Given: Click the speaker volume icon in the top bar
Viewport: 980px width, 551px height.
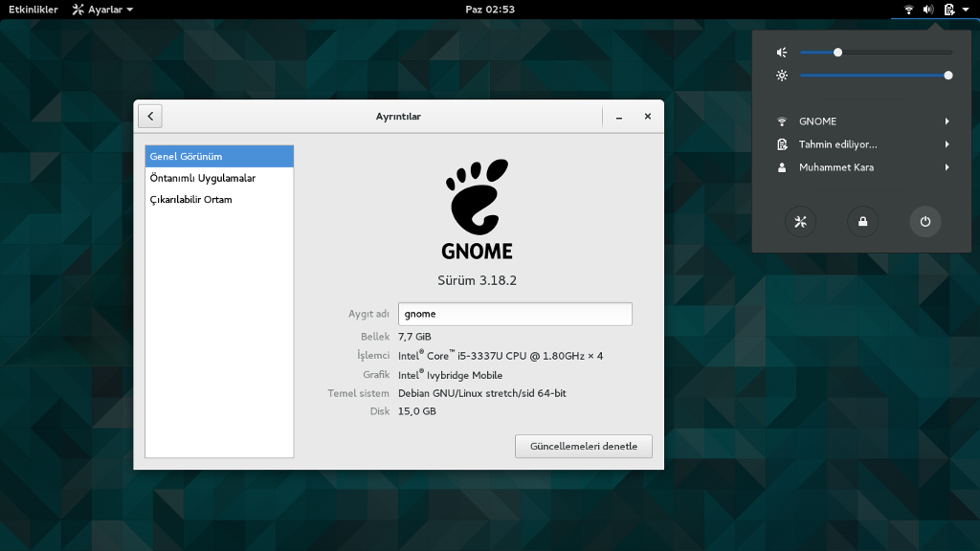Looking at the screenshot, I should tap(928, 10).
